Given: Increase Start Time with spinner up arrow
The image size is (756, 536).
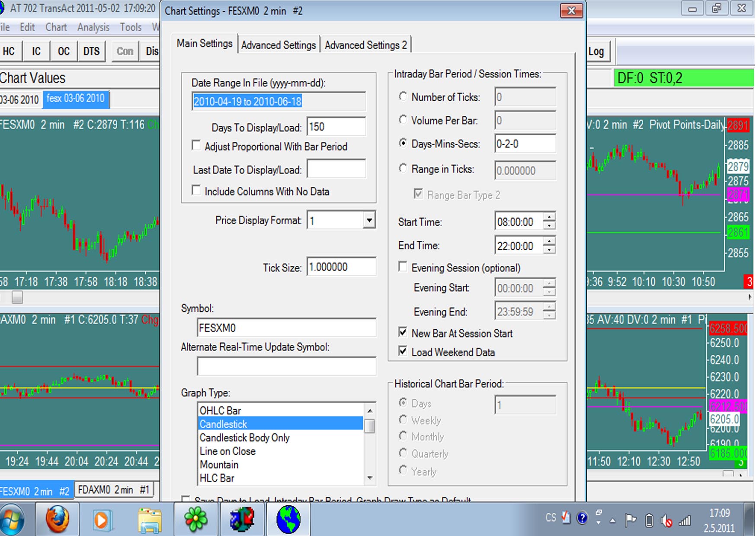Looking at the screenshot, I should 549,217.
